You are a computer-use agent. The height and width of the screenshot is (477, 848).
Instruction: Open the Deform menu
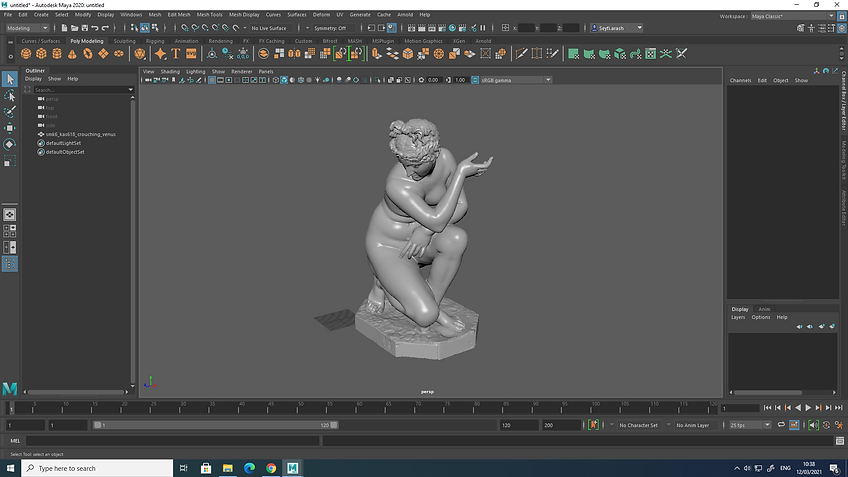click(x=321, y=15)
